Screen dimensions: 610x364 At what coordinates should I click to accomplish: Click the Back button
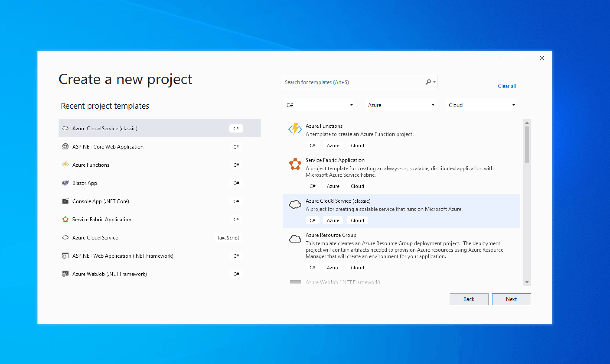pos(469,299)
